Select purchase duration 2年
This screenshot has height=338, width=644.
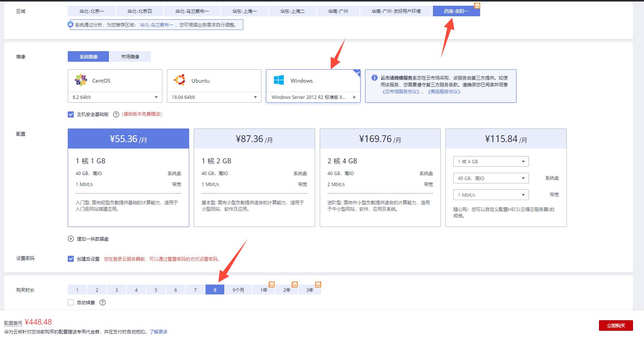click(x=287, y=290)
